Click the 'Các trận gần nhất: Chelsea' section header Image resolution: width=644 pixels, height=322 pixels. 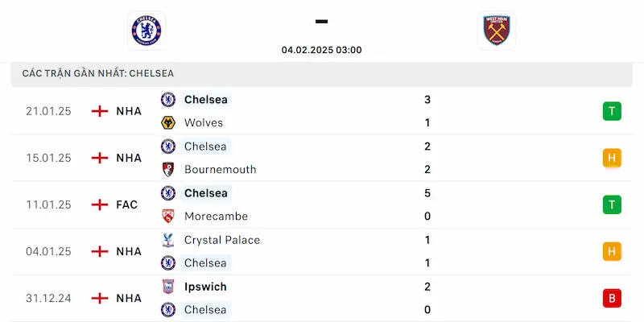tap(98, 73)
